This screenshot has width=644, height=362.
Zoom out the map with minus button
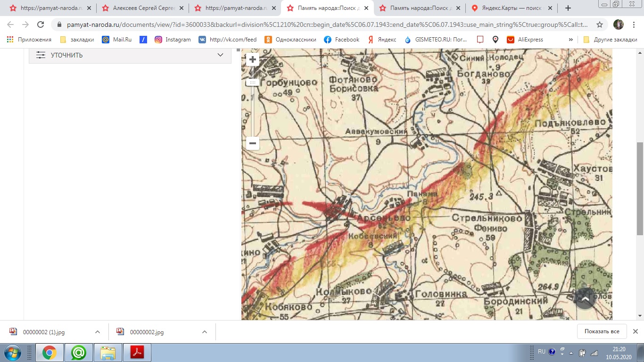(253, 143)
